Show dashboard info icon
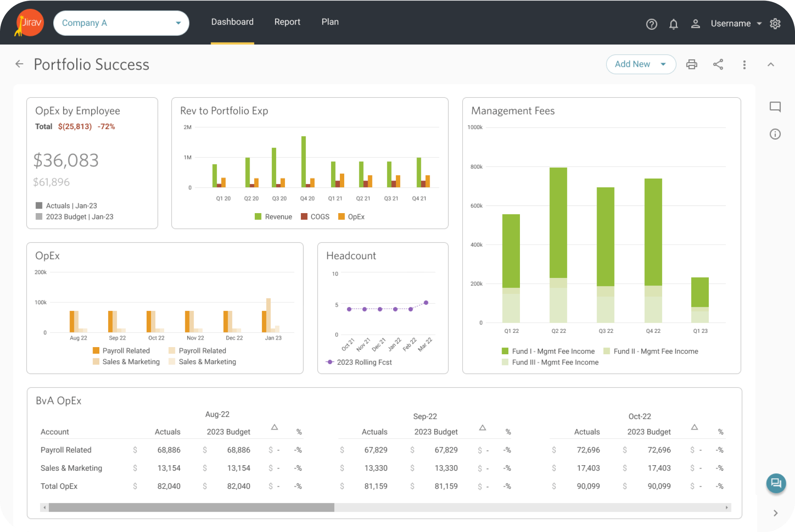Image resolution: width=795 pixels, height=532 pixels. click(x=775, y=134)
